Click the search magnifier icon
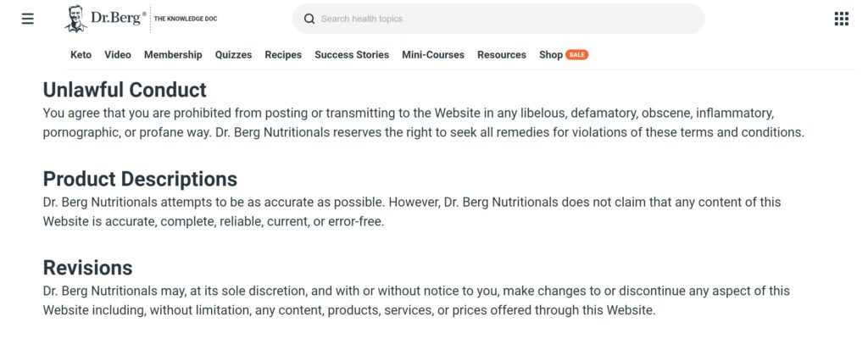 (x=309, y=19)
